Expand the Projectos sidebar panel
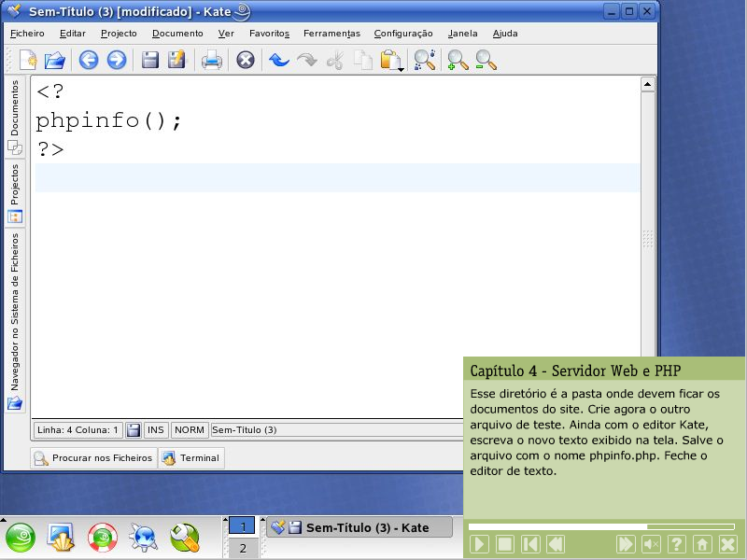 tap(14, 192)
